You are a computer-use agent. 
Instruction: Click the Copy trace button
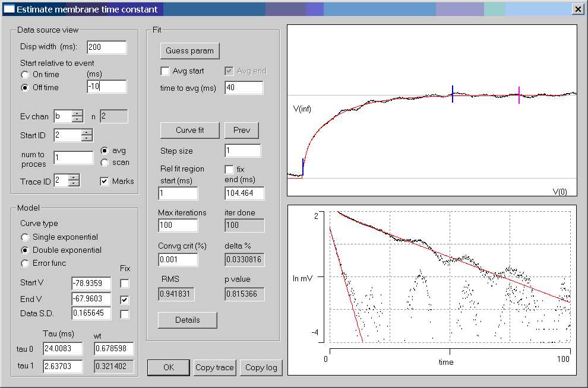pyautogui.click(x=214, y=367)
